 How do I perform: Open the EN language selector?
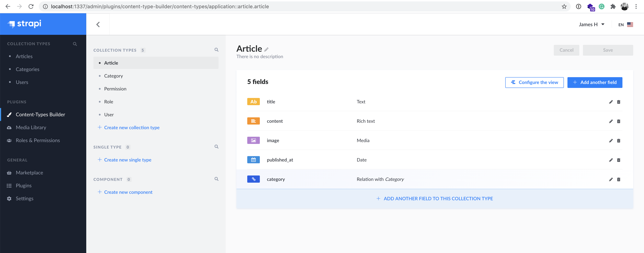click(625, 24)
